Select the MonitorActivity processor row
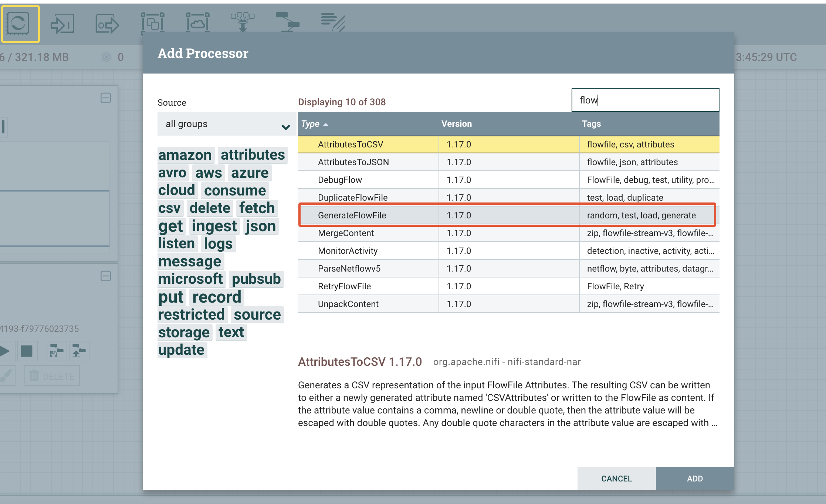This screenshot has height=504, width=826. tap(509, 251)
